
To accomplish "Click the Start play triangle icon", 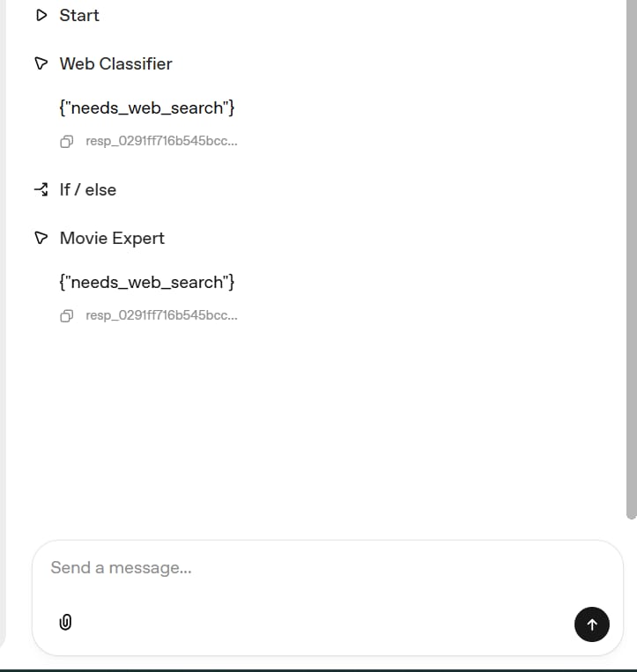I will click(x=41, y=16).
